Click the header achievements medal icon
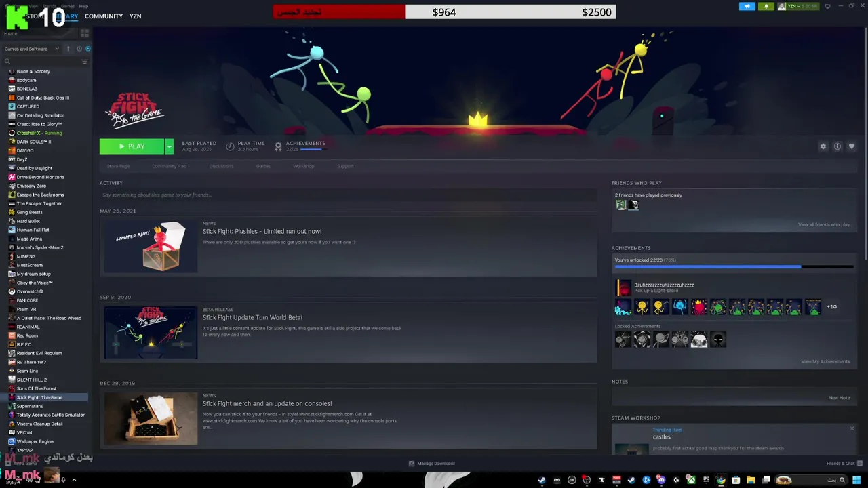This screenshot has height=488, width=868. click(278, 146)
